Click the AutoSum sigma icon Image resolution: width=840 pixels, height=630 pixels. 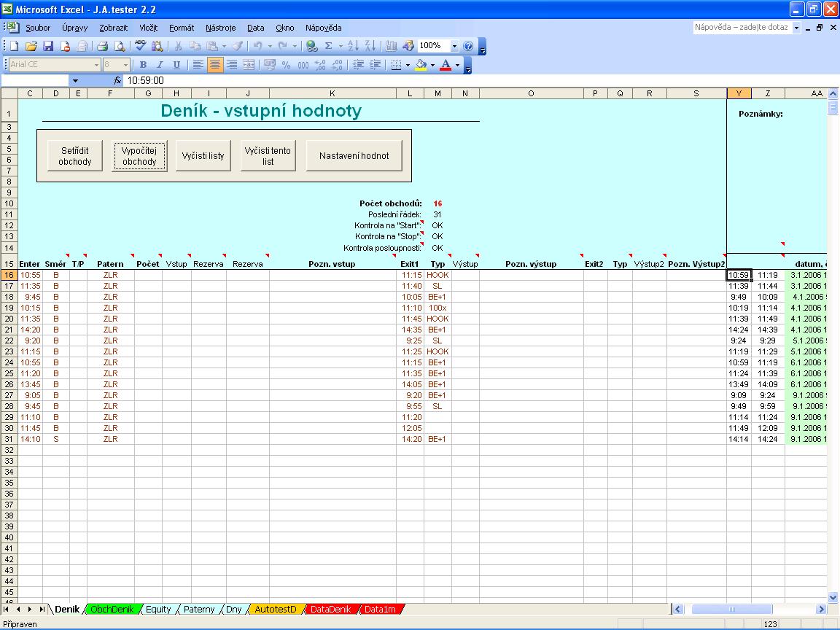click(328, 46)
